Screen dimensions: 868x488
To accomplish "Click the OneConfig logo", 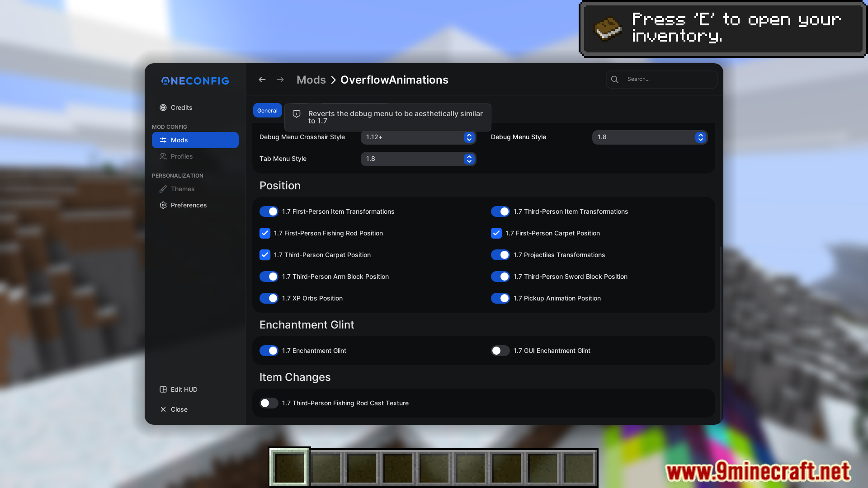I will [x=195, y=81].
